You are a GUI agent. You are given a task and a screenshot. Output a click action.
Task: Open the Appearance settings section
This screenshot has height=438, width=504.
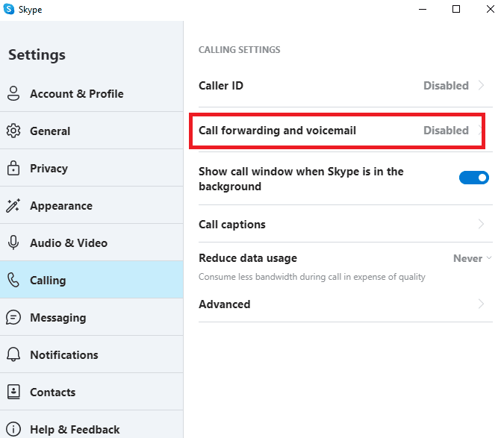[92, 205]
